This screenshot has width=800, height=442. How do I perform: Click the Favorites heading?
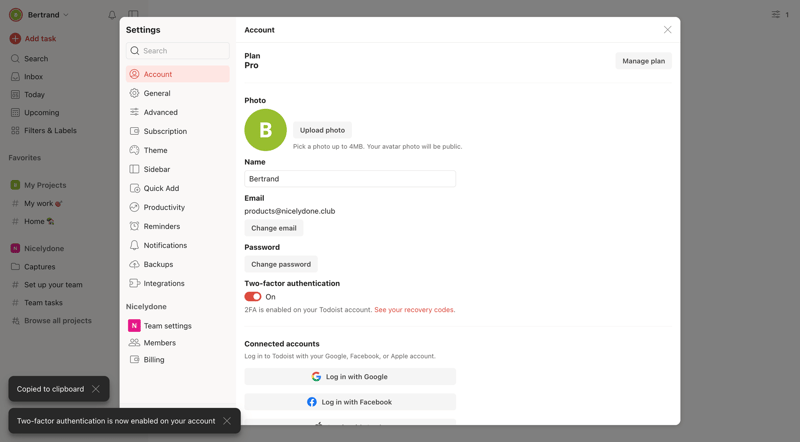click(24, 158)
